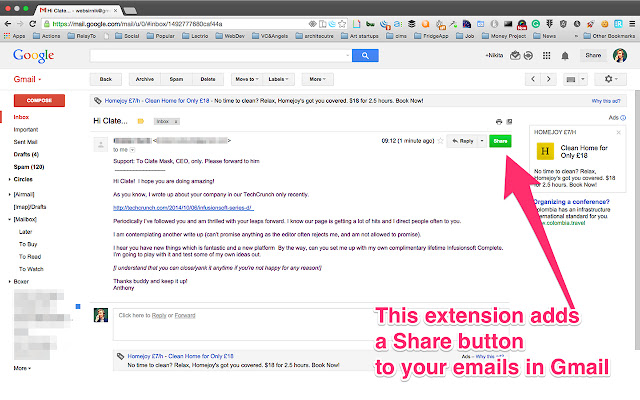Open Drafts (4)
Image resolution: width=640 pixels, height=400 pixels.
click(26, 154)
